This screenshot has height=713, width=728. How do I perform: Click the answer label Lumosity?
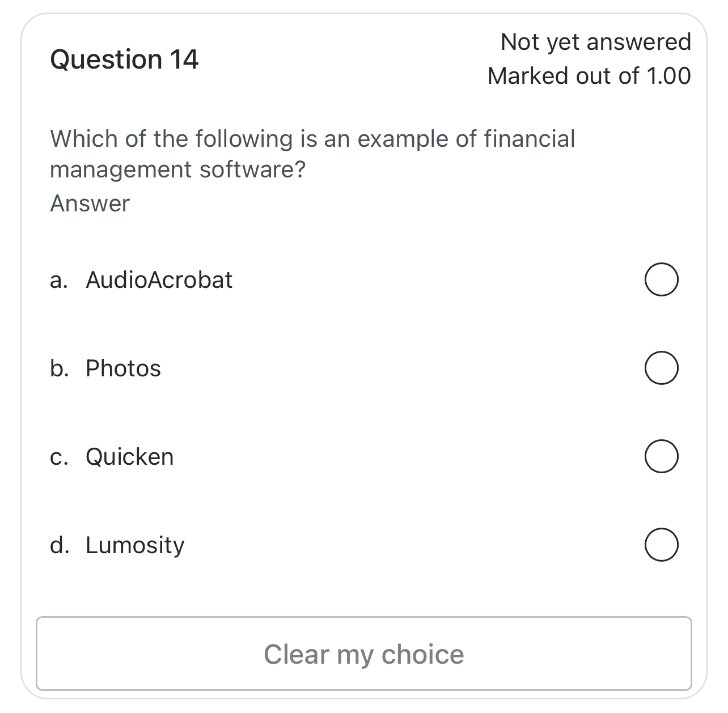(134, 545)
